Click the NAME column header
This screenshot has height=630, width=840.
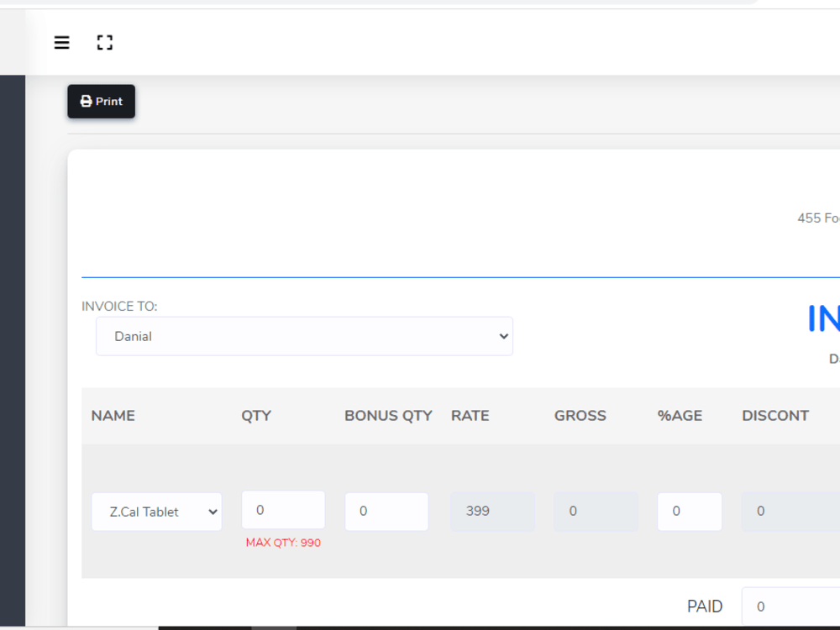tap(113, 416)
